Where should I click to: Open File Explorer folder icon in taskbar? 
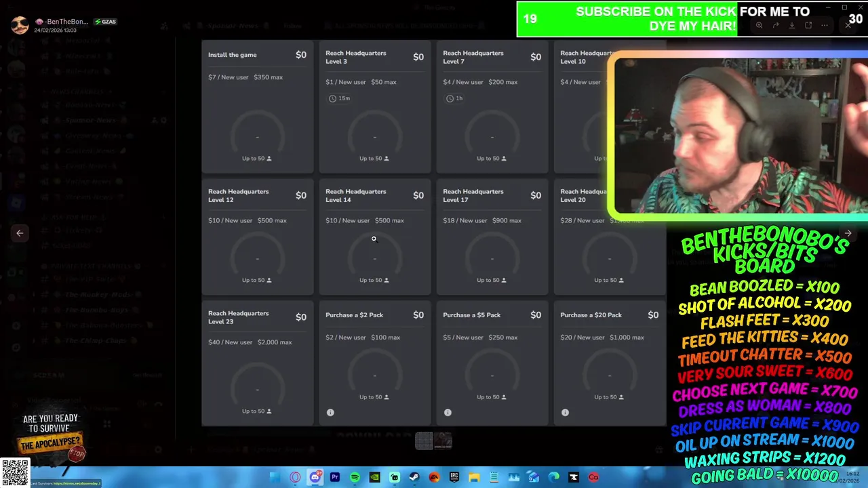coord(474,477)
